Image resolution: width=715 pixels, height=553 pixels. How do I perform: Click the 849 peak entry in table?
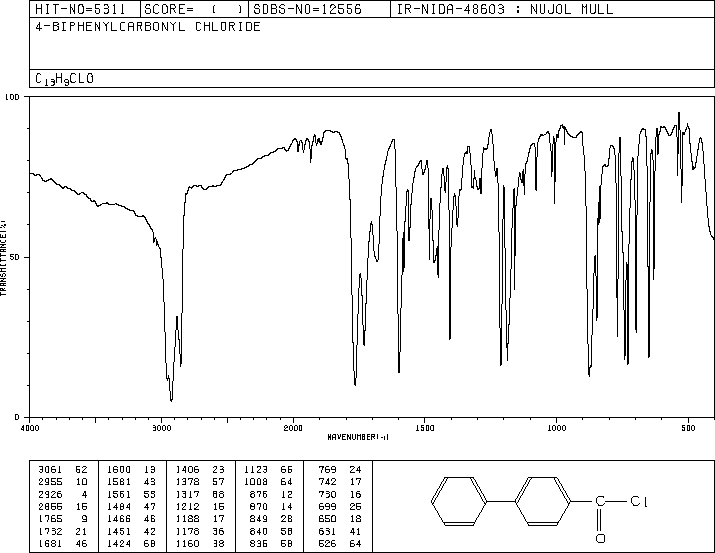(271, 519)
